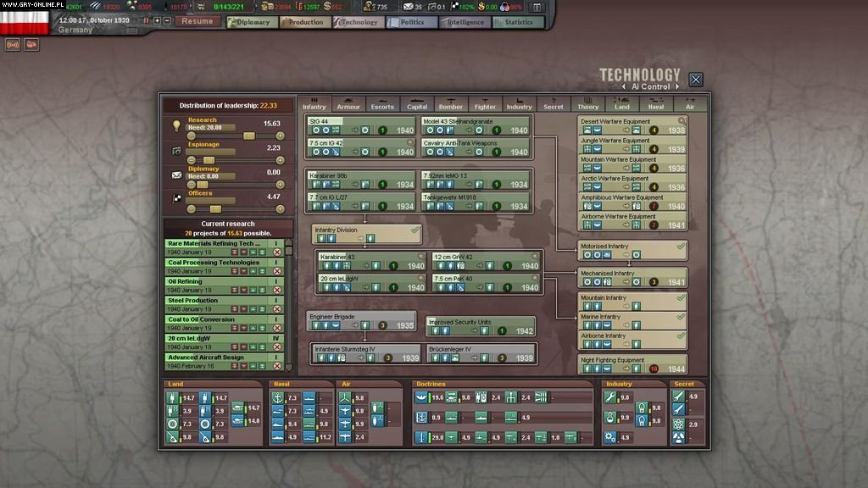Screen dimensions: 868x488
Task: Open the Intelligence screen
Action: (x=465, y=22)
